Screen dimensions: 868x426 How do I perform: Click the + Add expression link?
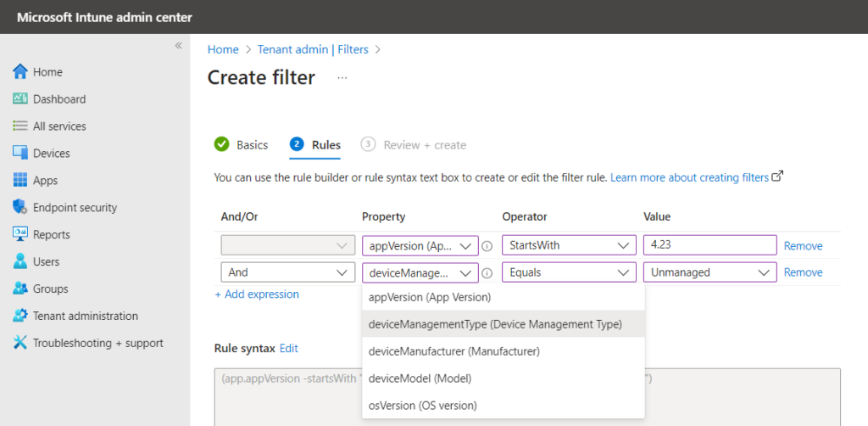(x=257, y=294)
